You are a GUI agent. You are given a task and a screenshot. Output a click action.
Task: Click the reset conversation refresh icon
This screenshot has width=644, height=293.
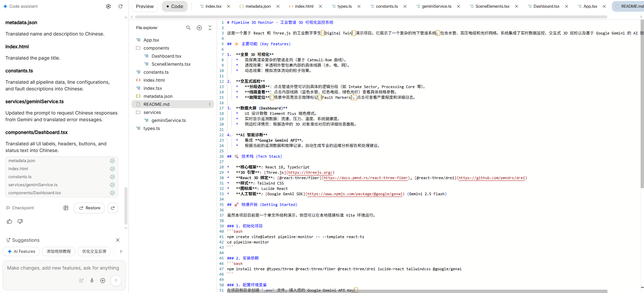click(120, 6)
